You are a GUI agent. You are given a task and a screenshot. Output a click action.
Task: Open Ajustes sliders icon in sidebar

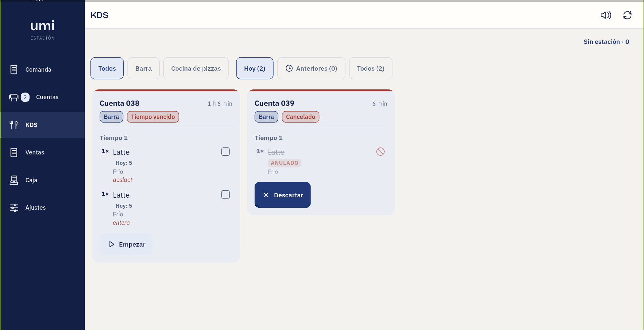[x=14, y=208]
